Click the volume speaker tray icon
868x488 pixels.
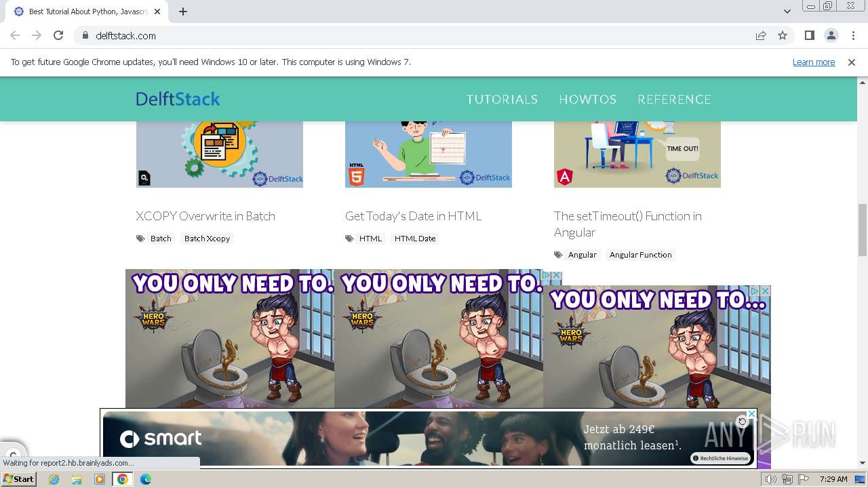772,479
